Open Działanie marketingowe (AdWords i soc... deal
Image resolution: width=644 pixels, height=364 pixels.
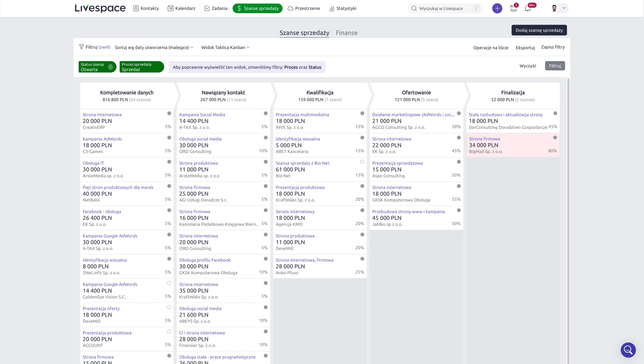pos(413,115)
